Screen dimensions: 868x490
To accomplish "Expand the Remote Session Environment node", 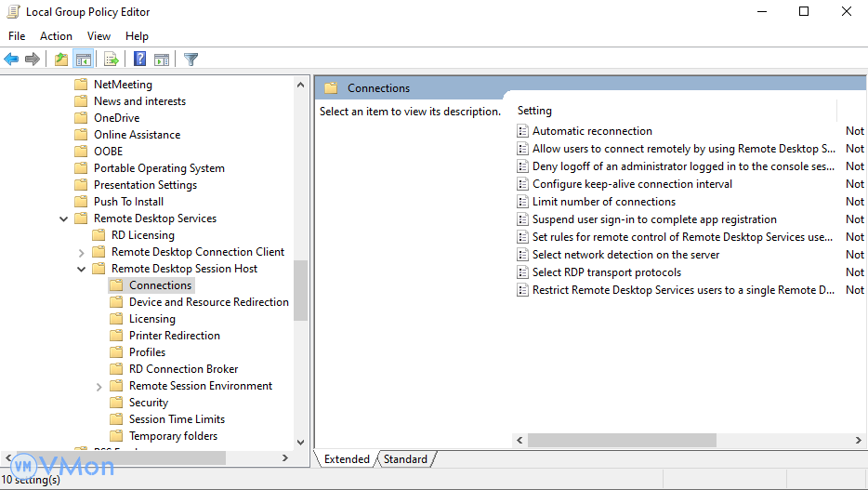I will point(99,386).
